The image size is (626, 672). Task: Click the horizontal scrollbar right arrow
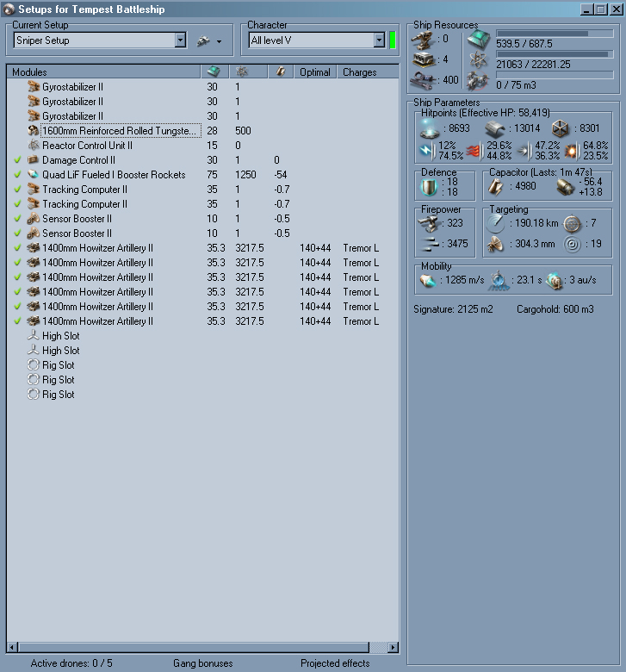[393, 647]
